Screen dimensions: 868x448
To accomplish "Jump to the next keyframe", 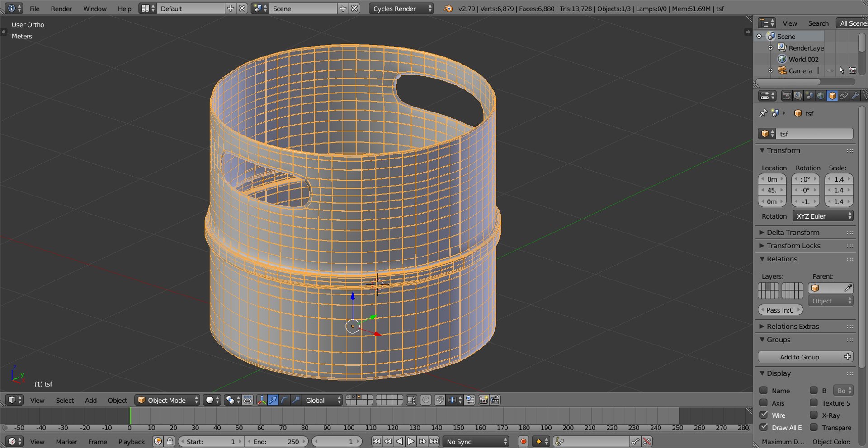I will coord(422,441).
